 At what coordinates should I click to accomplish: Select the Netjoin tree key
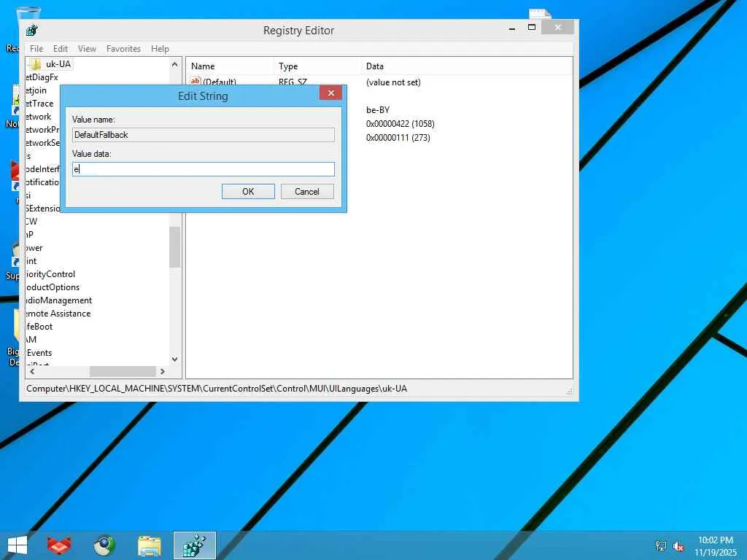coord(36,90)
